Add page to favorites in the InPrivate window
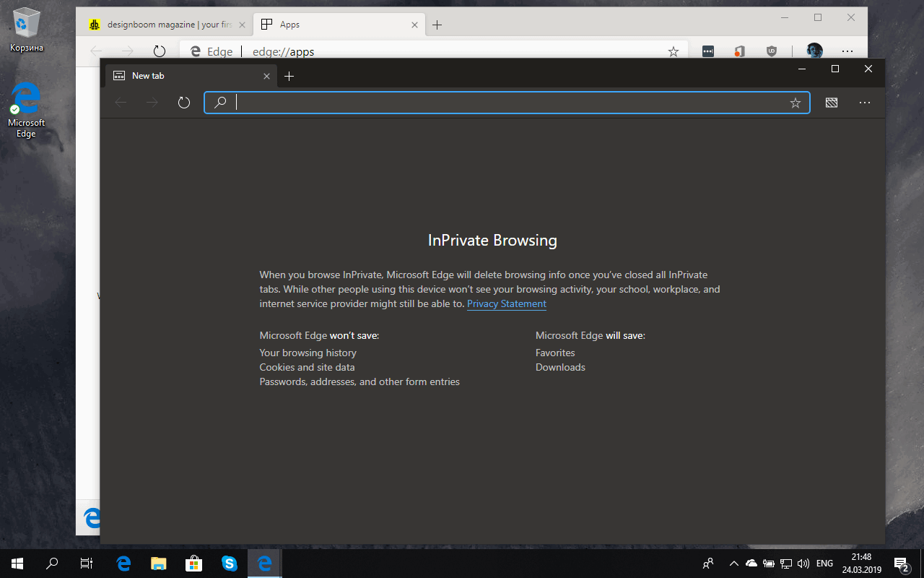Screen dimensions: 924x578 pos(796,103)
